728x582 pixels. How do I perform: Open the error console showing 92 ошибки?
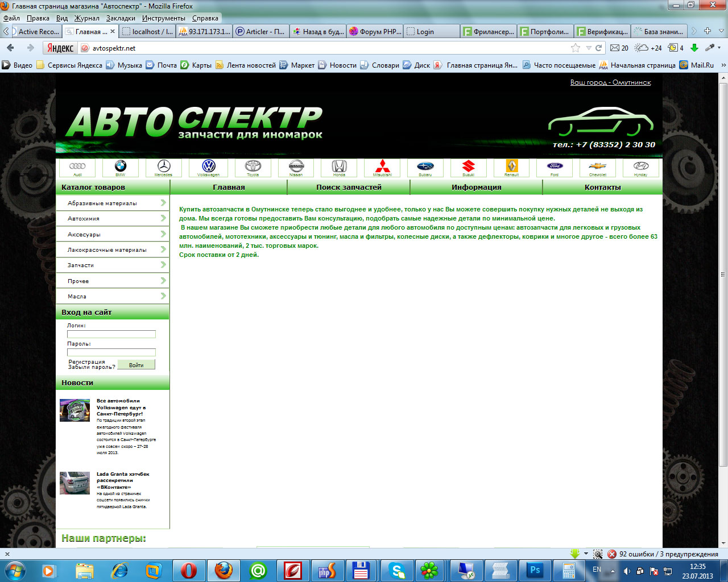point(663,554)
